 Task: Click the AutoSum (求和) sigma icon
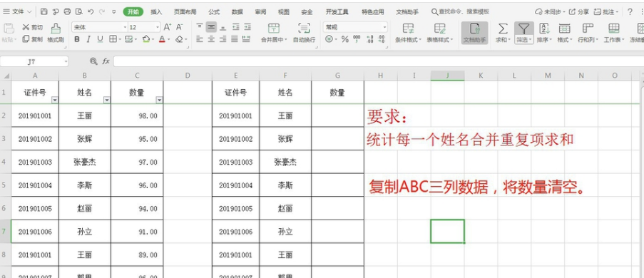(x=502, y=29)
